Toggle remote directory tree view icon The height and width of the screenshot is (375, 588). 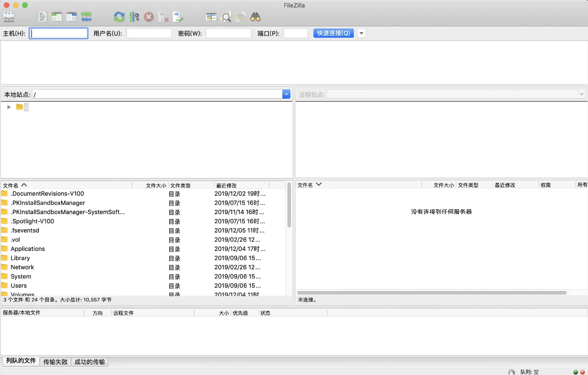coord(71,17)
